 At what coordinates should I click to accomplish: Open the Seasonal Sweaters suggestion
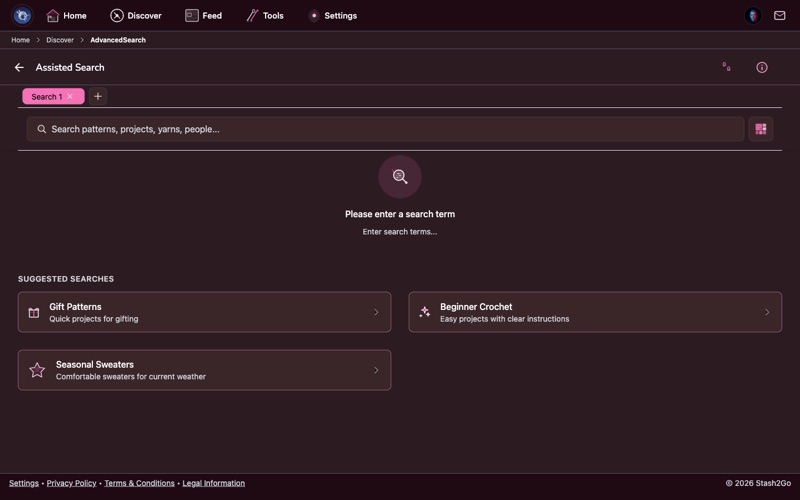(205, 370)
